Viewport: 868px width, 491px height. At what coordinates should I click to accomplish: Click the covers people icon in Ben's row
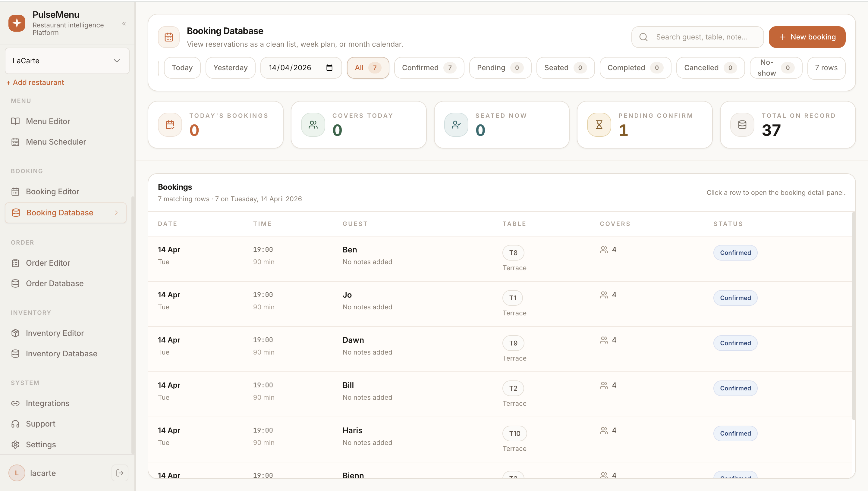tap(604, 249)
